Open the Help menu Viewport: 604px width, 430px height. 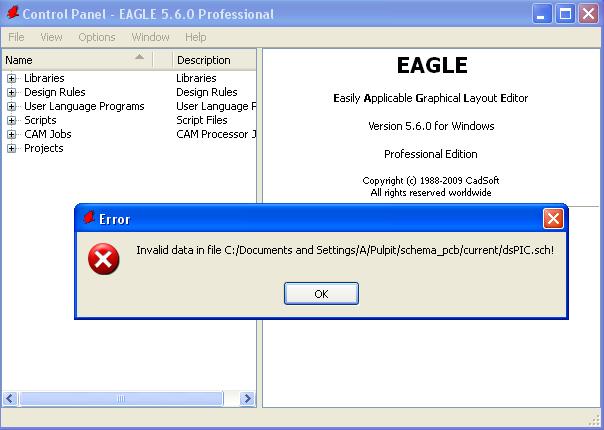coord(196,37)
